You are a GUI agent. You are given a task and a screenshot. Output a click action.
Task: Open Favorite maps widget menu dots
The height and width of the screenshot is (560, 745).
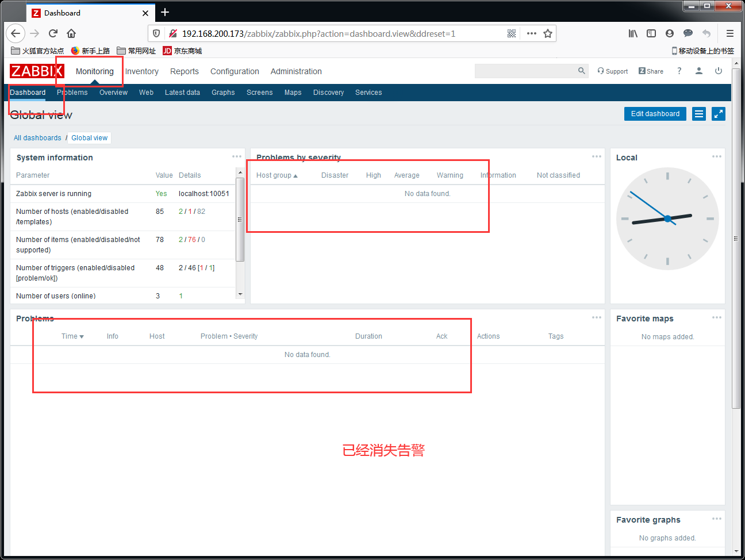pos(717,317)
